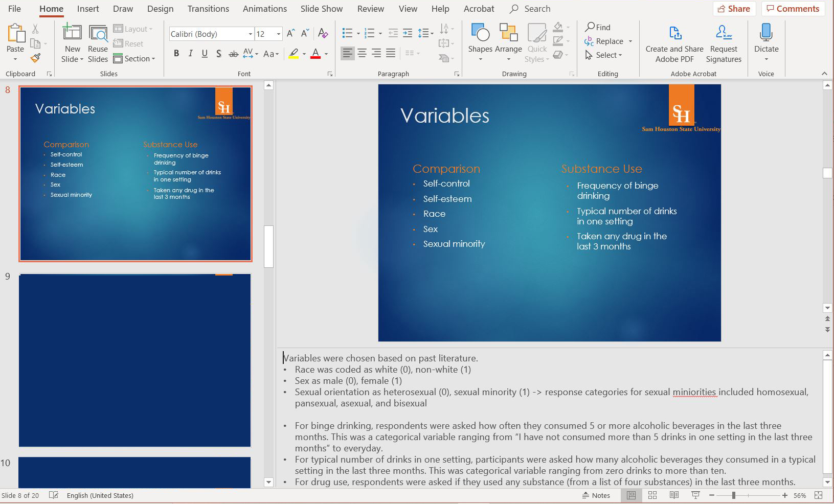Toggle the Notes pane in status bar

click(596, 495)
